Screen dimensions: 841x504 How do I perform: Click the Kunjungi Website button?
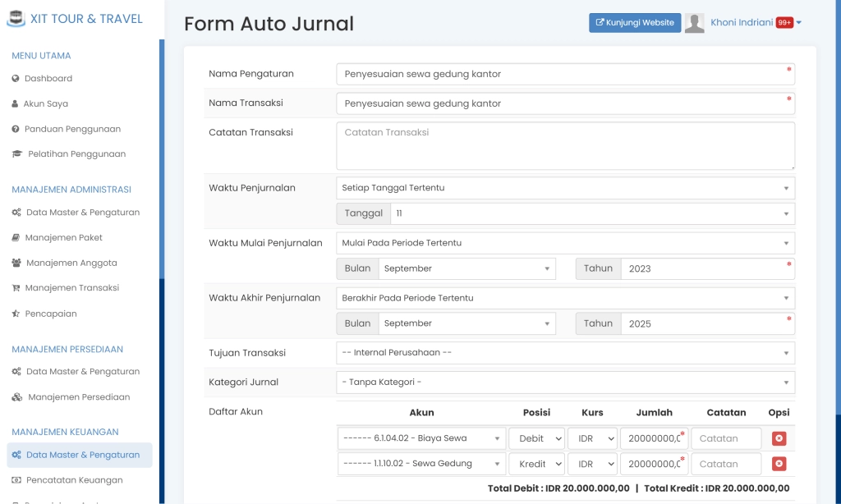pos(634,22)
